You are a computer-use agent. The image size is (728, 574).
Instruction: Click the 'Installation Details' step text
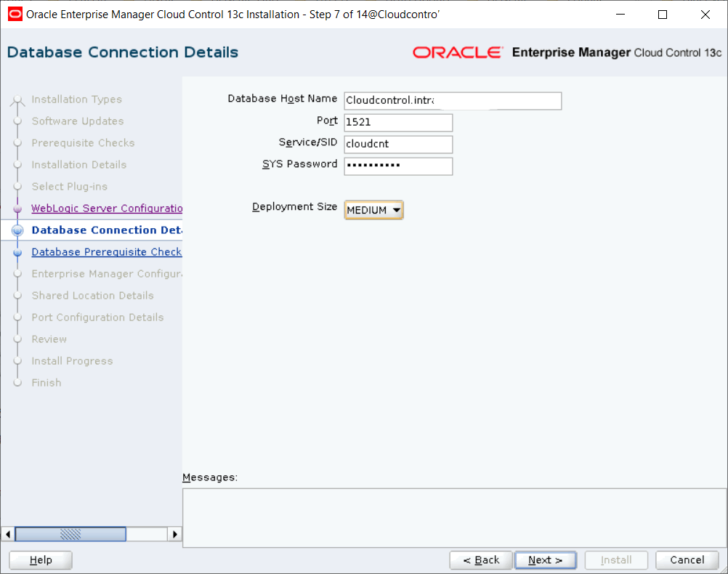pos(79,165)
